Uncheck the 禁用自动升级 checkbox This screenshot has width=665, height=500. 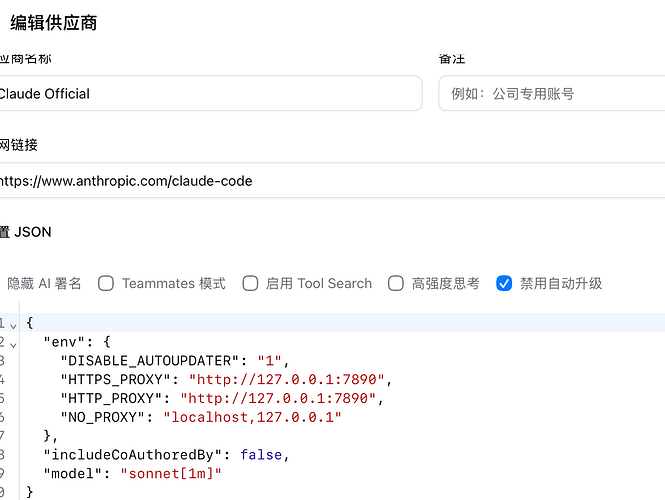tap(504, 283)
